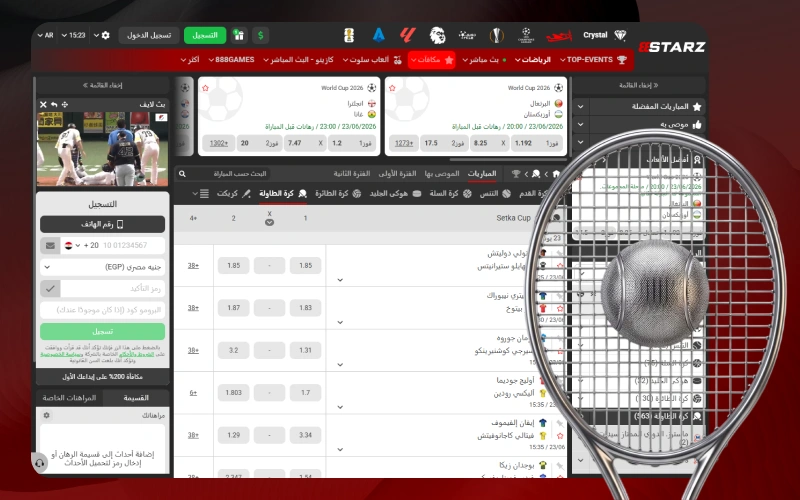The height and width of the screenshot is (500, 800).
Task: Open the Premier League lion icon
Action: click(437, 35)
